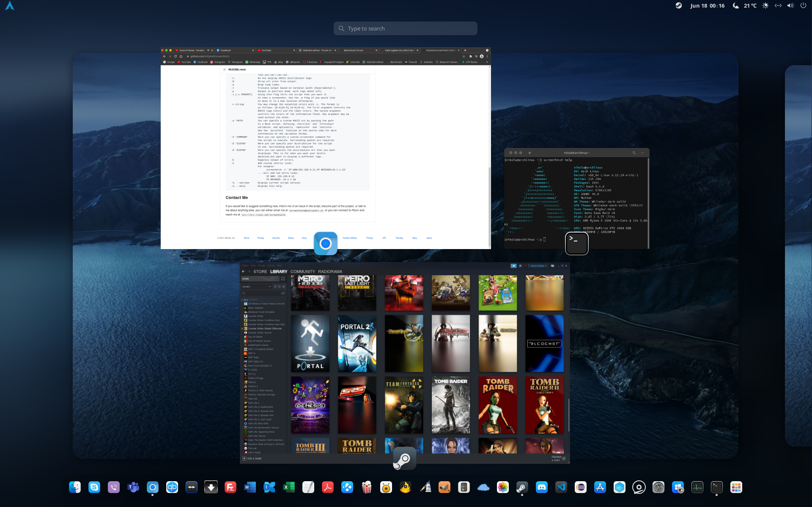812x507 pixels.
Task: Go back using Steam's back arrow
Action: pos(244,271)
